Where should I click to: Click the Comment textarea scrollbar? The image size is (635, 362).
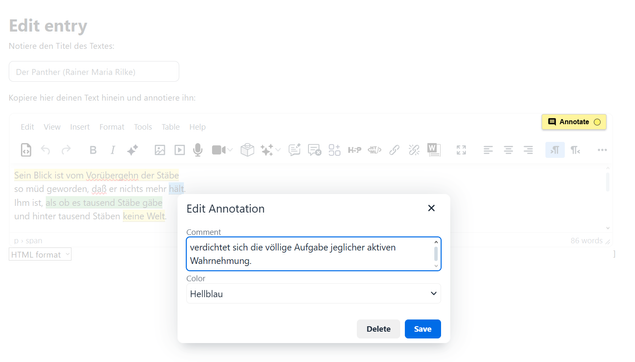[436, 254]
